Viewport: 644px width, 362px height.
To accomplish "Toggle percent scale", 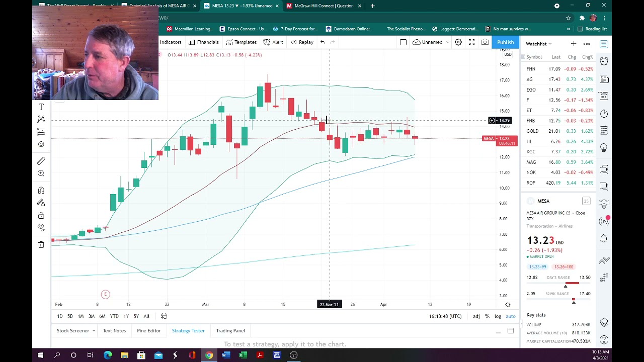I will (487, 316).
